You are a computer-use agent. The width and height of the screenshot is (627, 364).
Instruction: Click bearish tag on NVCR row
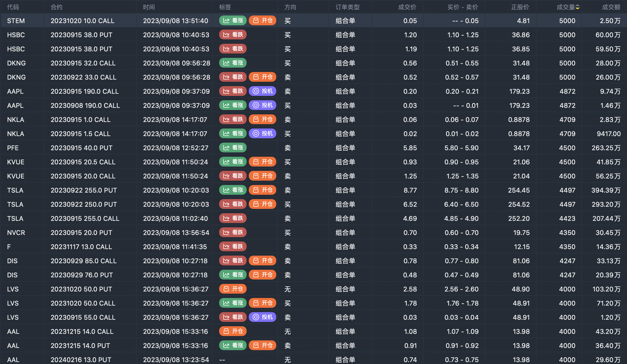(233, 233)
